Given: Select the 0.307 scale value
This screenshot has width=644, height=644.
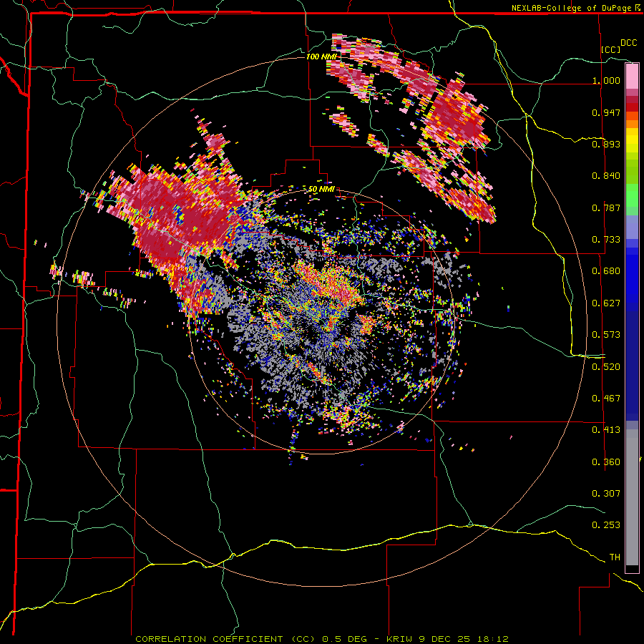Looking at the screenshot, I should pyautogui.click(x=606, y=494).
